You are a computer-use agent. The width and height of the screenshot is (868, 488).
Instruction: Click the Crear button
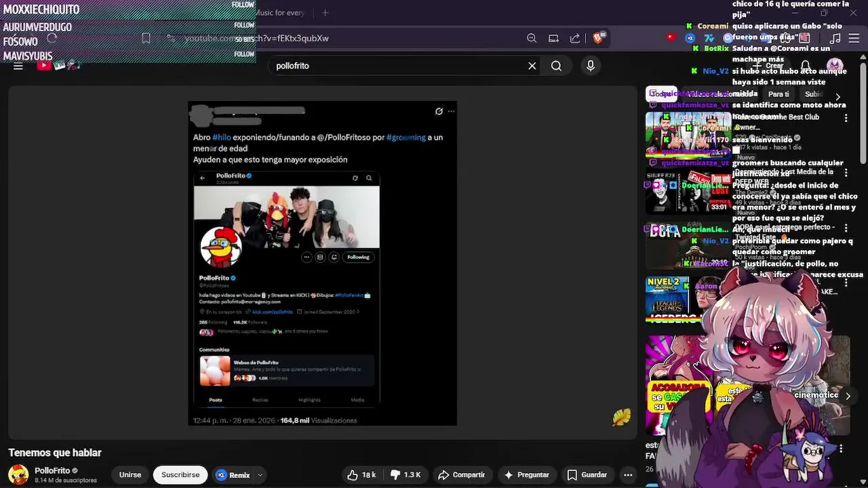tap(768, 66)
